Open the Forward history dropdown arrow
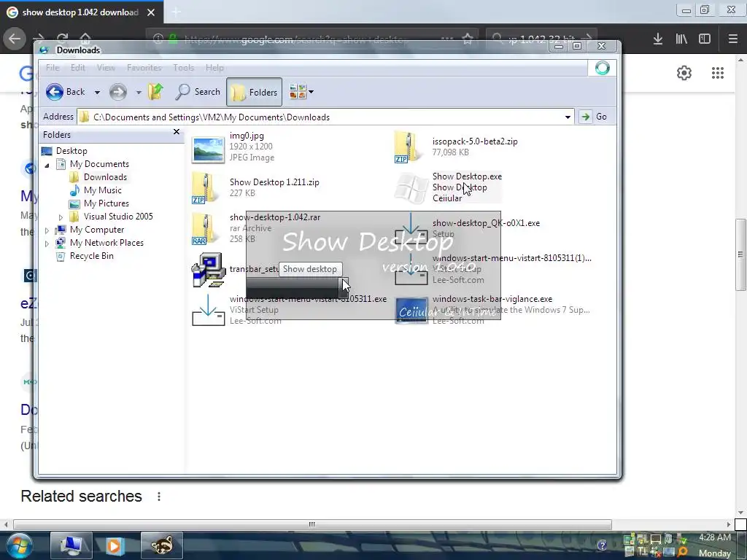The image size is (747, 560). (139, 93)
